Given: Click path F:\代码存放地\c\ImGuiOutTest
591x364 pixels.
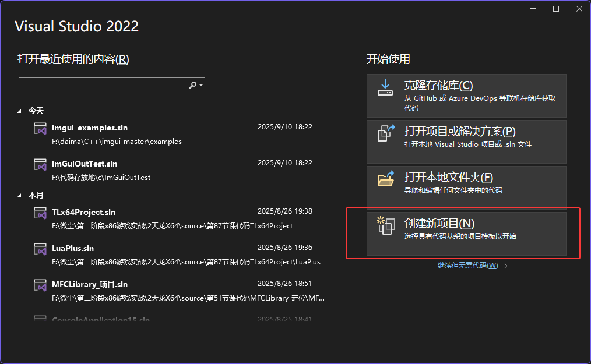Looking at the screenshot, I should pyautogui.click(x=101, y=178).
